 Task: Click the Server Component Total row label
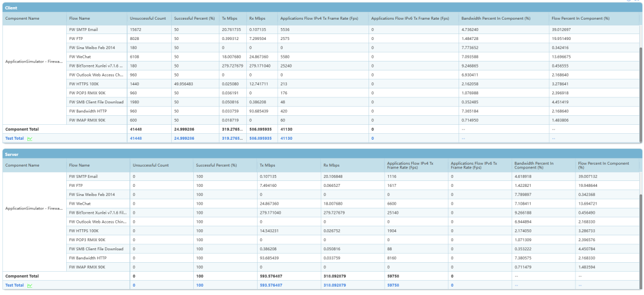click(22, 276)
